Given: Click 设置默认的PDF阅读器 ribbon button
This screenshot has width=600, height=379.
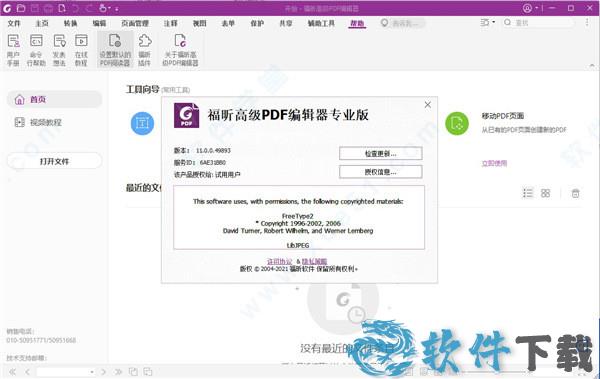Looking at the screenshot, I should [x=115, y=50].
